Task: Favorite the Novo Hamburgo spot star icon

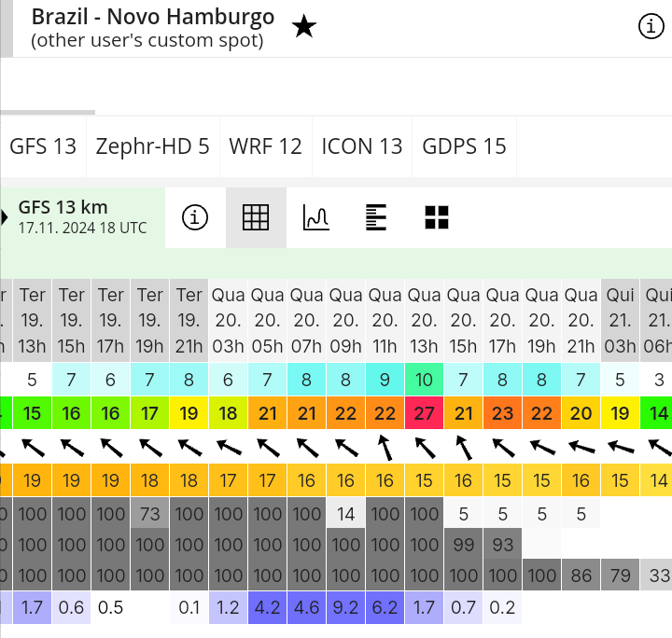Action: tap(304, 26)
